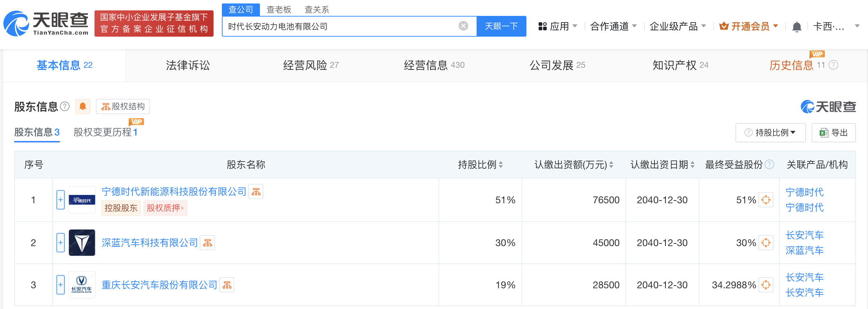Click the red 官方备案企业征信机构 banner
Image resolution: width=868 pixels, height=309 pixels.
(154, 23)
